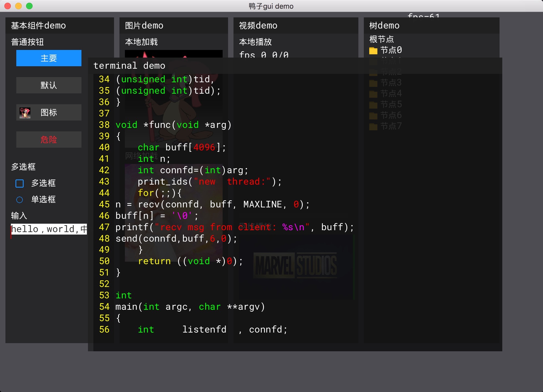543x392 pixels.
Task: Collapse the 根节点 tree root
Action: click(x=381, y=39)
